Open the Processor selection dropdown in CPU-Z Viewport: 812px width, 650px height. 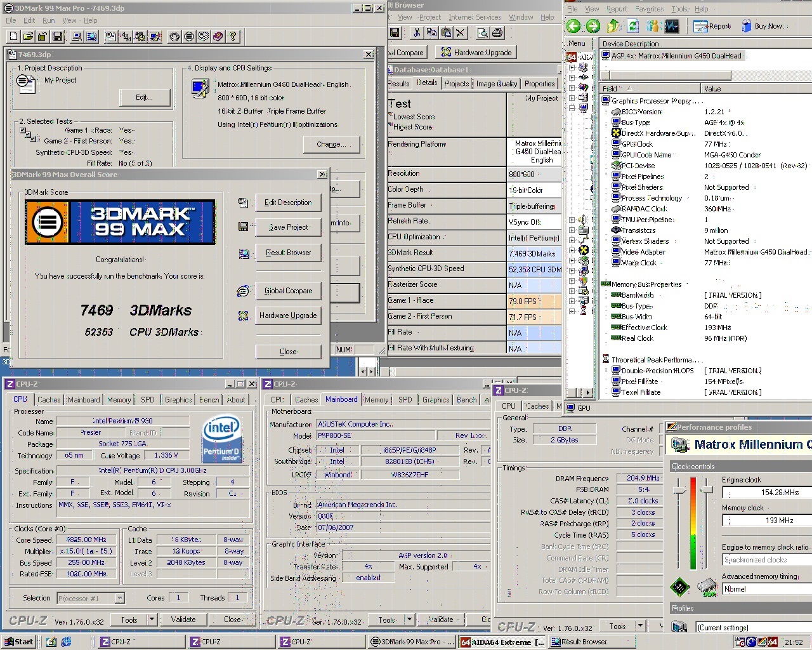[119, 598]
